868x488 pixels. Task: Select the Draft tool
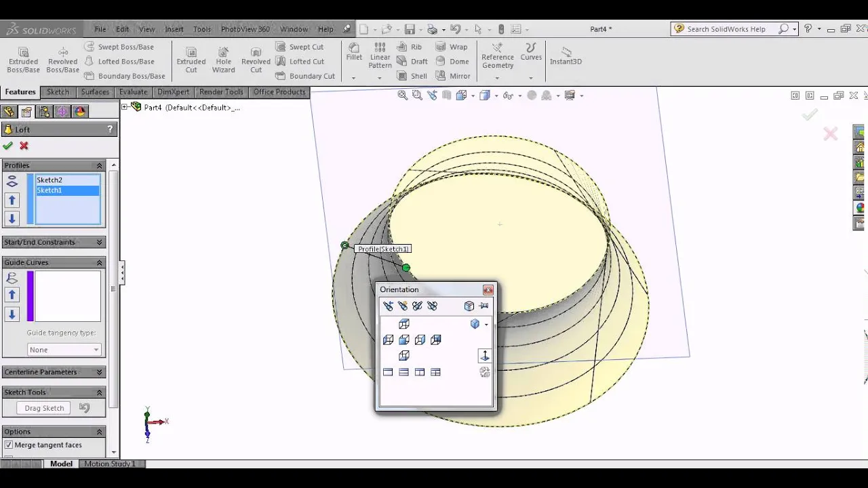412,61
